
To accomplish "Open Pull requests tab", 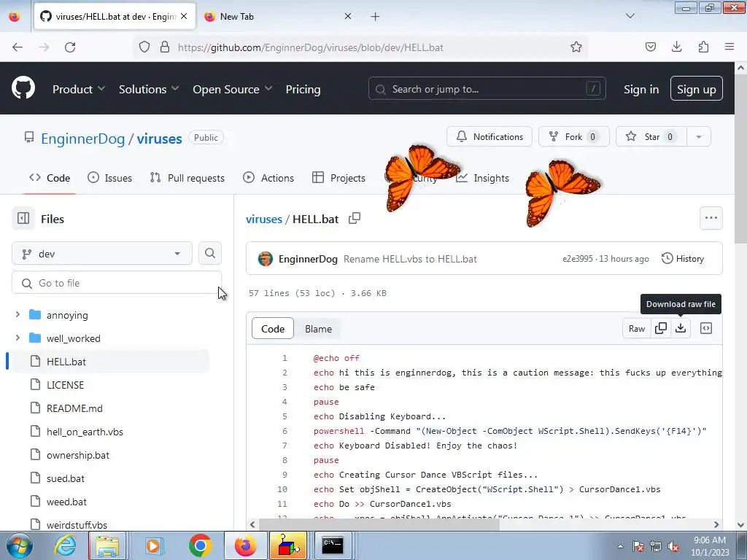I will (187, 178).
